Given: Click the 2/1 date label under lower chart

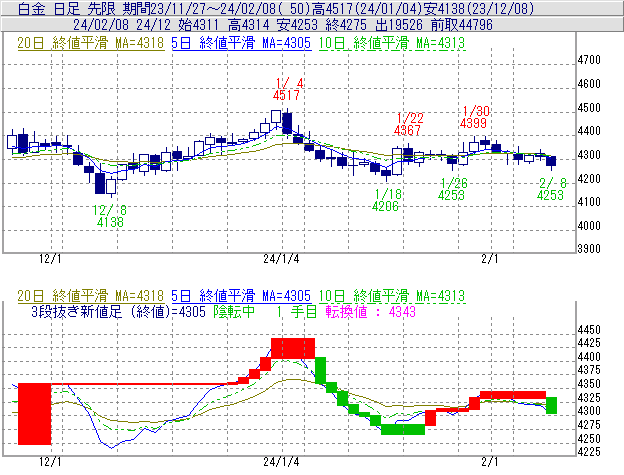Looking at the screenshot, I should click(490, 461).
